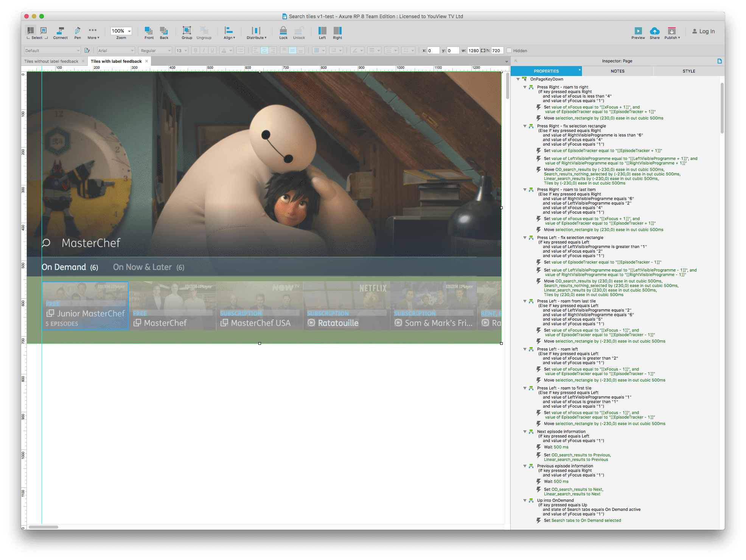Click the Unlock icon
Screen dimensions: 746x560
(x=299, y=33)
